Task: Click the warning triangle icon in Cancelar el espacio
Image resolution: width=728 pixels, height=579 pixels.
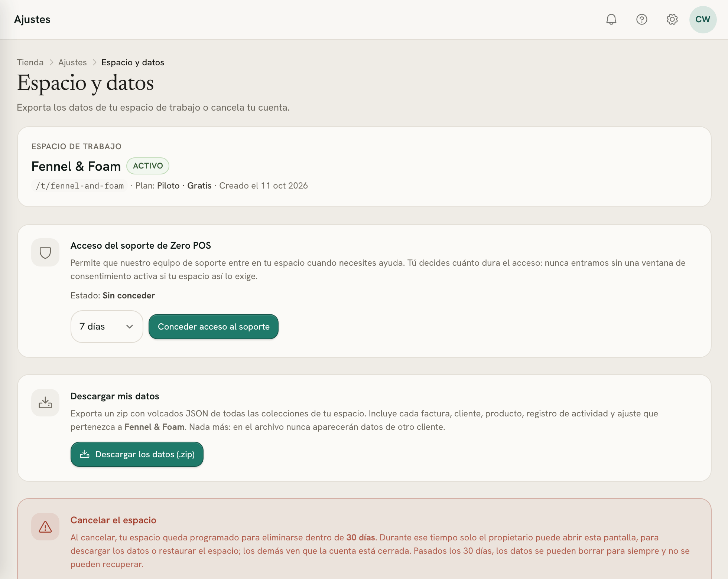Action: 45,527
